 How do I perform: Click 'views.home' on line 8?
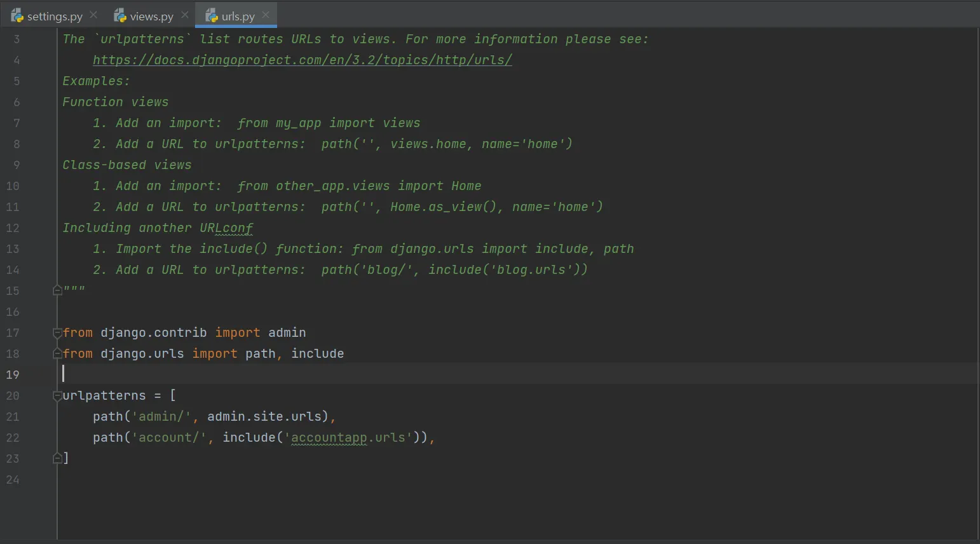pos(428,144)
